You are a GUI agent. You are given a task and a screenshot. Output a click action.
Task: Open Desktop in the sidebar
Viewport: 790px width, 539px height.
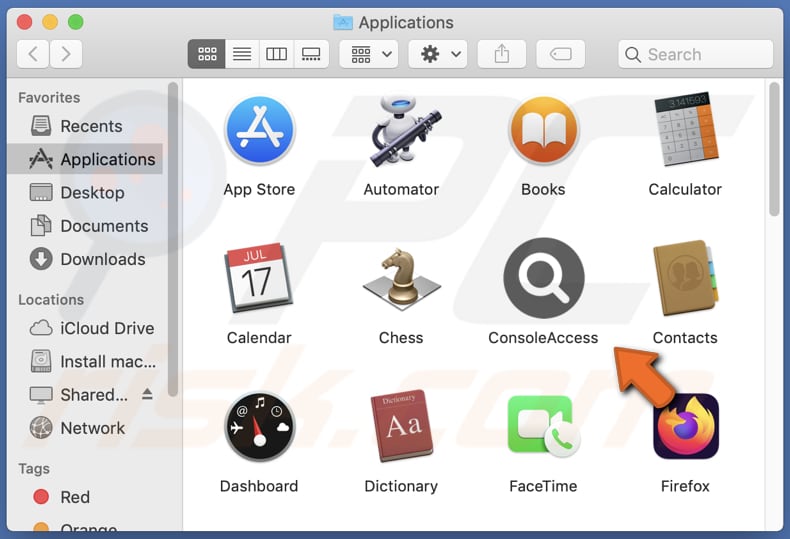pos(85,192)
